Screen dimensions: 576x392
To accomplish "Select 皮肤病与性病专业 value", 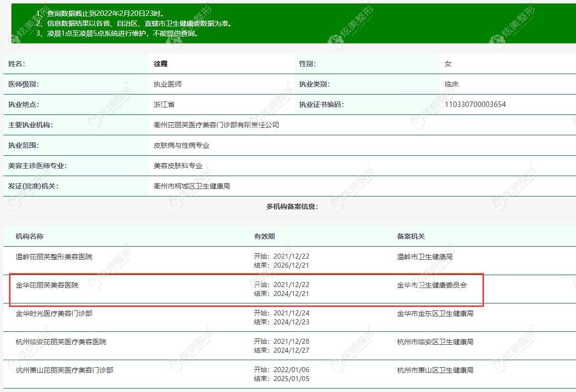I will click(182, 145).
